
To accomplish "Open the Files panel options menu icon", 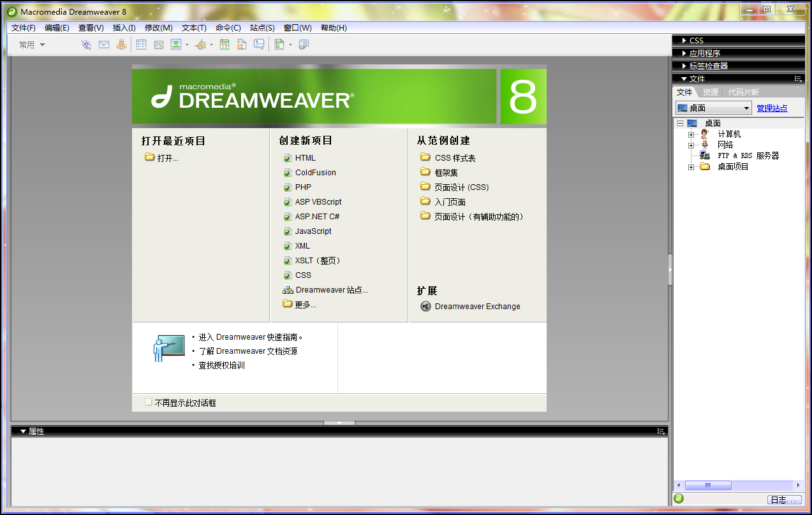I will [797, 79].
